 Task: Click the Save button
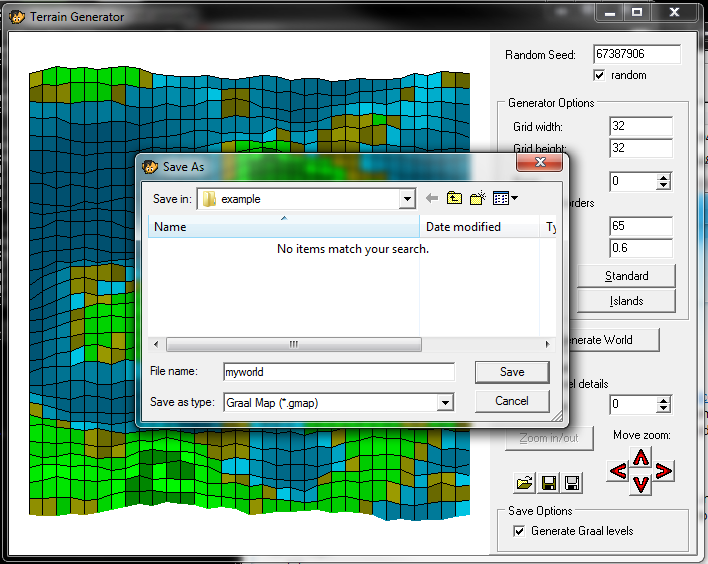tap(512, 372)
